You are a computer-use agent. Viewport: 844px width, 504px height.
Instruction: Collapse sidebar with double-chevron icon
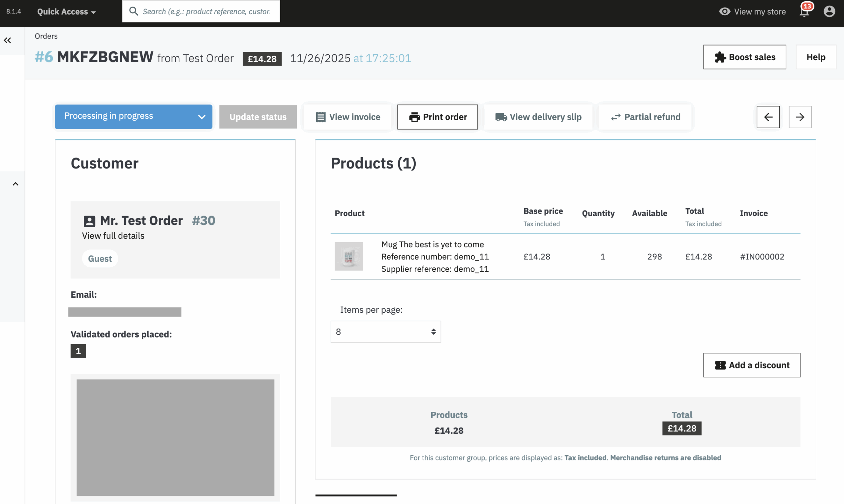point(8,41)
